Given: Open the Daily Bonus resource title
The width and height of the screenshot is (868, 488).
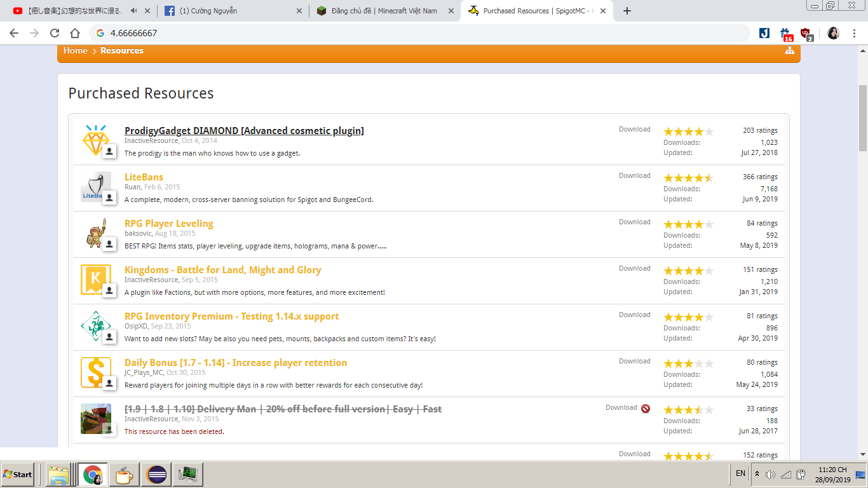Looking at the screenshot, I should [x=236, y=363].
